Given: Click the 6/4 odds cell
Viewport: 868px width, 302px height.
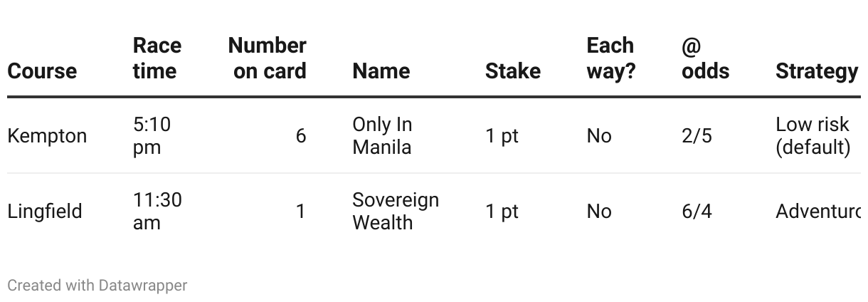Looking at the screenshot, I should (696, 211).
